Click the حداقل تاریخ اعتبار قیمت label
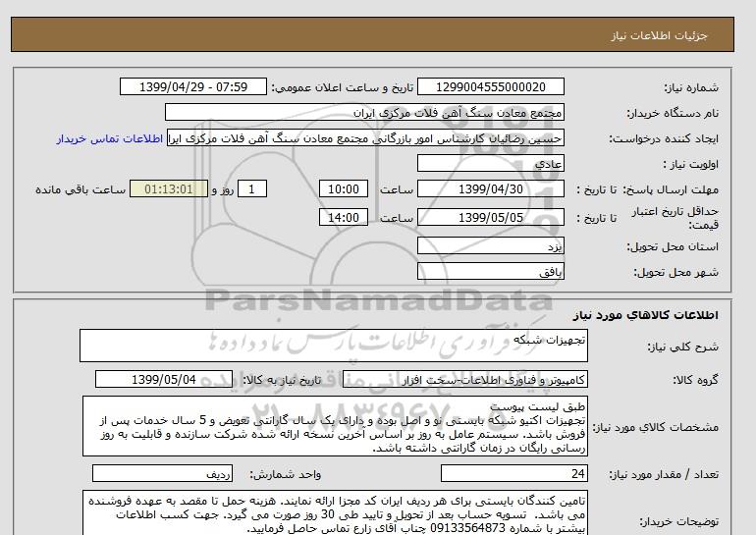 (x=675, y=218)
